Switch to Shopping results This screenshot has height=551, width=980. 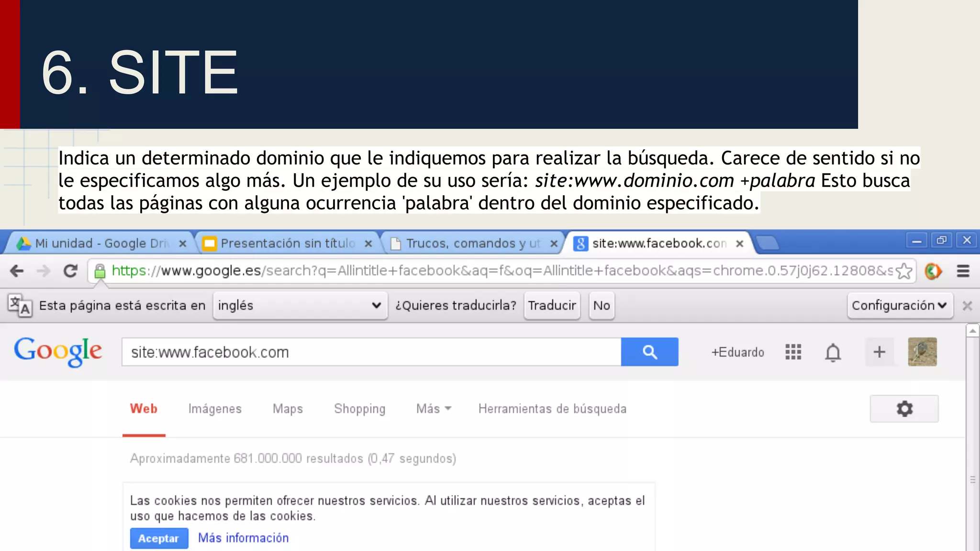[x=359, y=409]
